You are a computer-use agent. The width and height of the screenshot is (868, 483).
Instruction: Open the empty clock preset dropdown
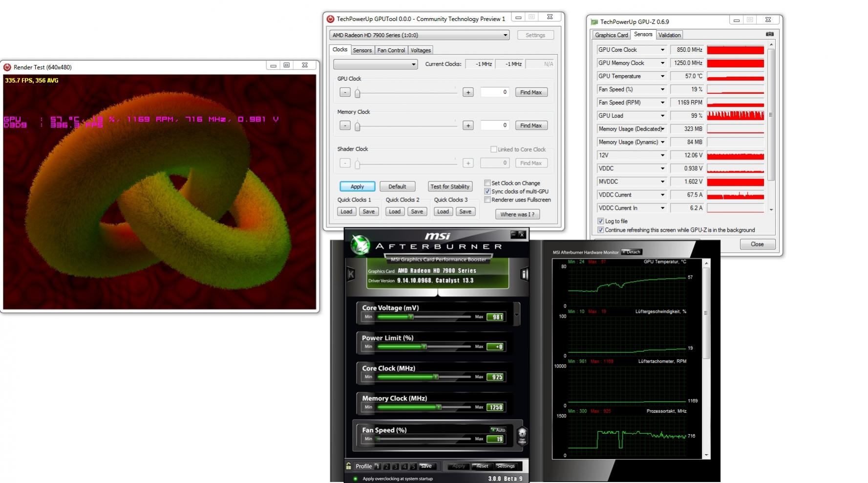pos(375,64)
